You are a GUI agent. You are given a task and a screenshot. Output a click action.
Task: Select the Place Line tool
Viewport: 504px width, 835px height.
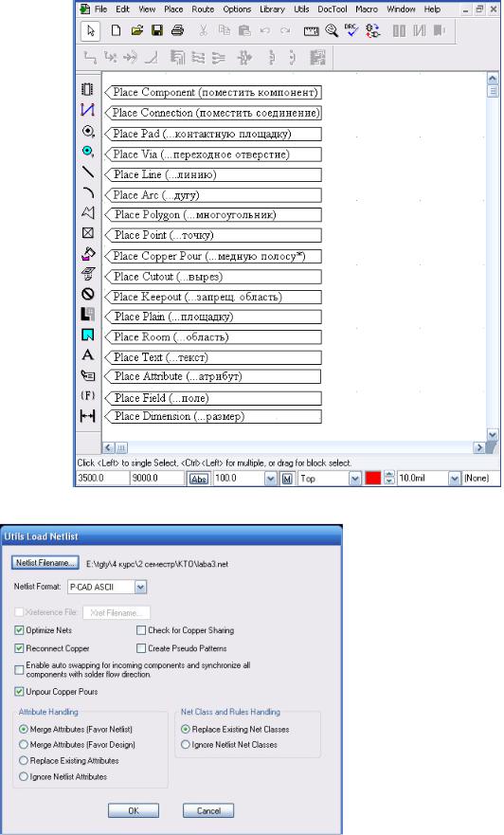click(x=88, y=172)
